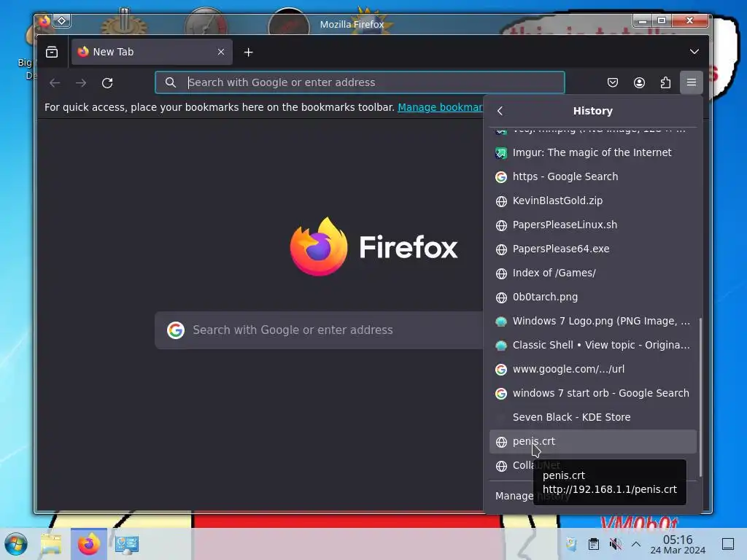
Task: Reload the current page
Action: [107, 83]
